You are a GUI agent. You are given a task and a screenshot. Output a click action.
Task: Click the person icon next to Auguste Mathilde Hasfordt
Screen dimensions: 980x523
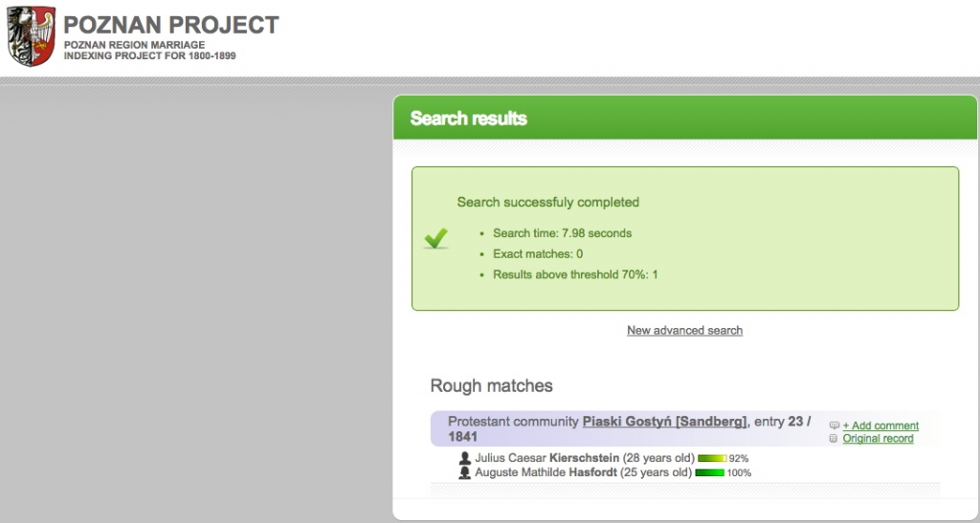pyautogui.click(x=464, y=472)
